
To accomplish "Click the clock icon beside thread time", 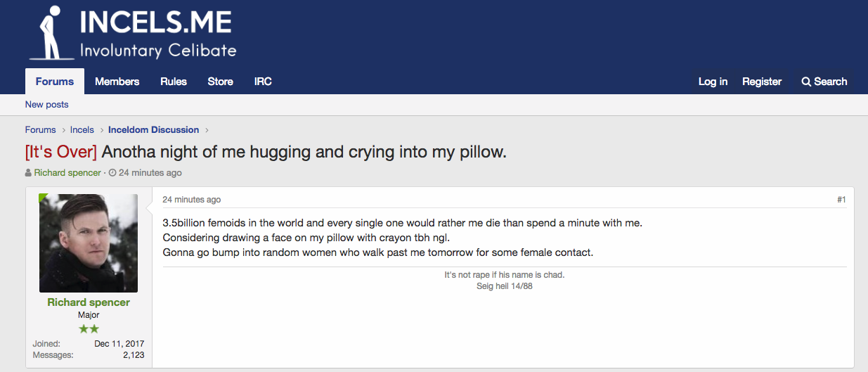I will 112,172.
